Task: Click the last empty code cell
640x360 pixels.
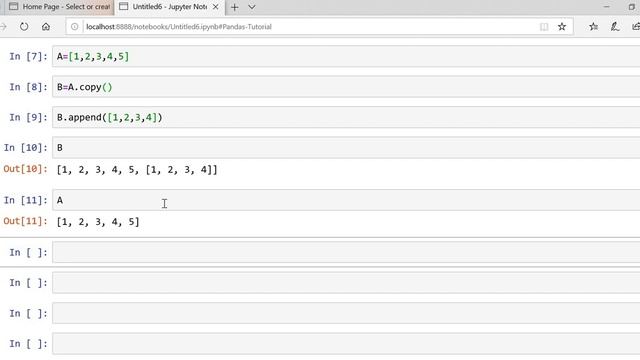Action: click(x=346, y=344)
